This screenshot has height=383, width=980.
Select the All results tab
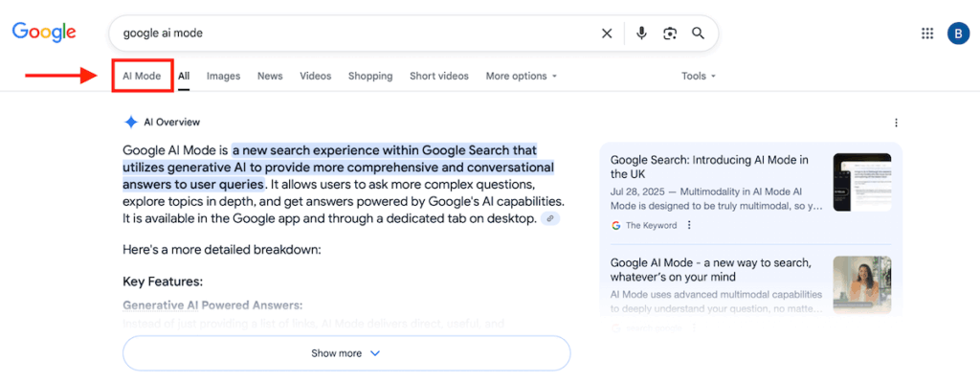click(184, 76)
